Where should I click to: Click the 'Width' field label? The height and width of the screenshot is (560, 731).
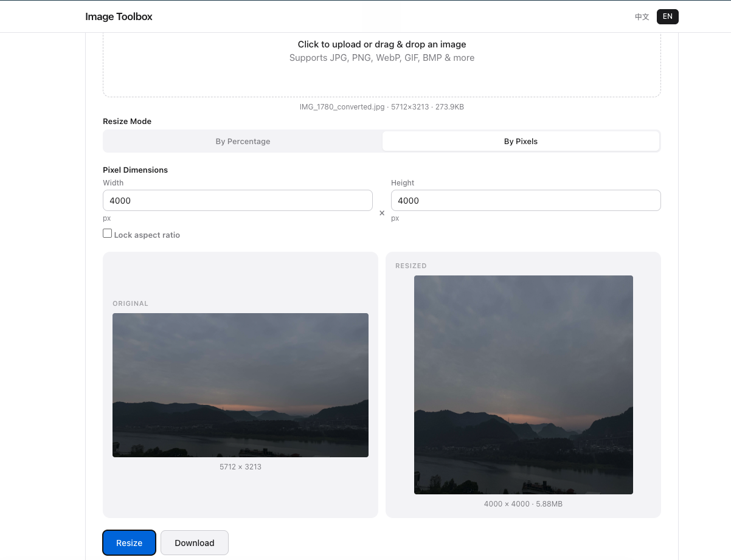[113, 183]
